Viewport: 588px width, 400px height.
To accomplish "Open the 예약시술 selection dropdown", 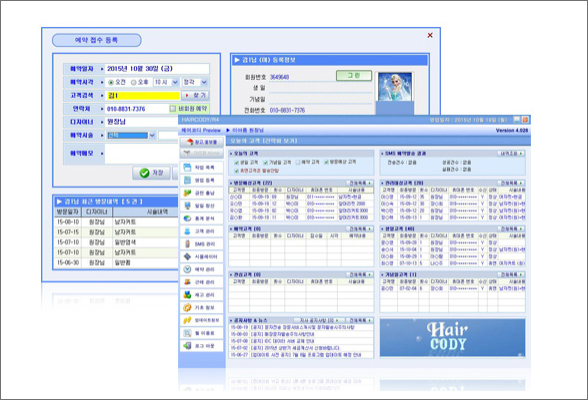I will (131, 135).
